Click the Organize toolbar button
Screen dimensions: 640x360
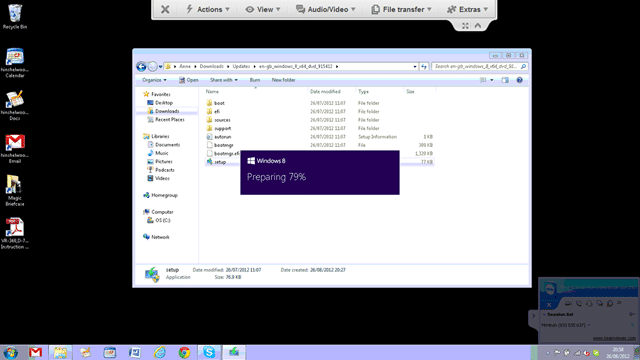154,80
